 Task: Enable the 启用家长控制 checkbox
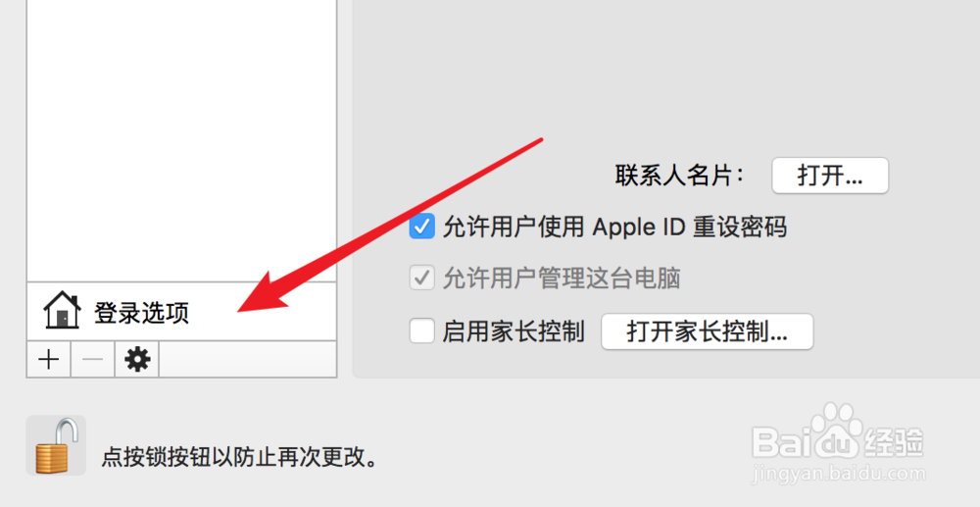(x=421, y=330)
